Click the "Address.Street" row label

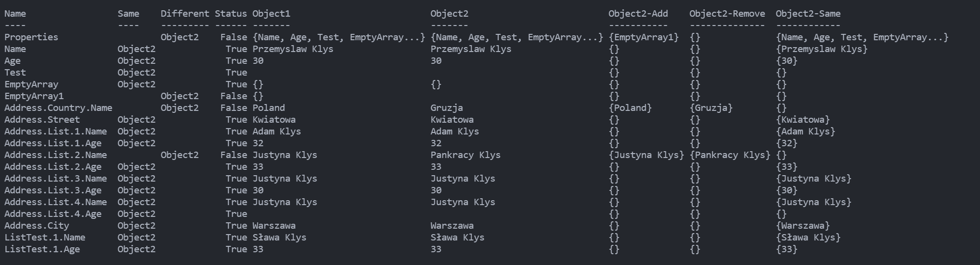42,120
